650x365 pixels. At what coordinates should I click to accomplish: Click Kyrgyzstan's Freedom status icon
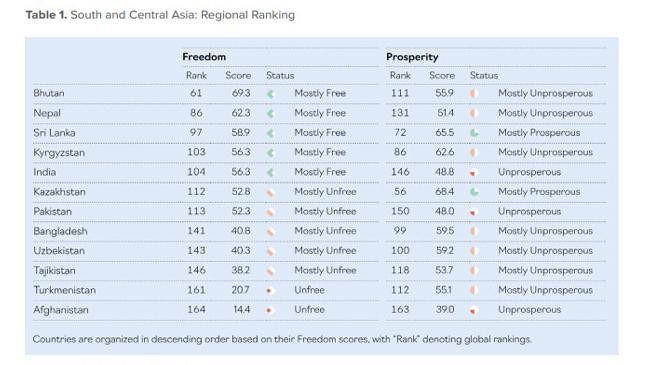271,153
